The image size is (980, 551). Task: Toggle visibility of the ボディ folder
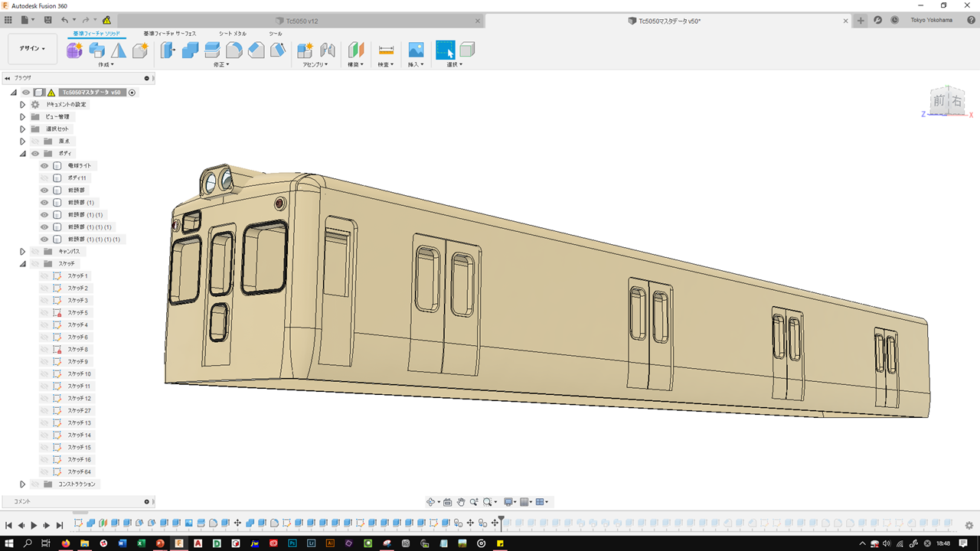click(x=35, y=154)
